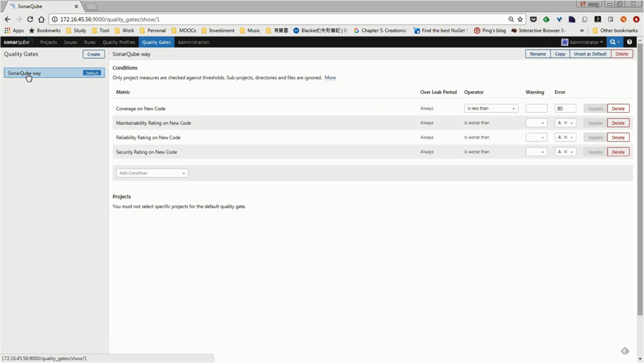Delete the SonarQube way quality gate

click(x=622, y=54)
